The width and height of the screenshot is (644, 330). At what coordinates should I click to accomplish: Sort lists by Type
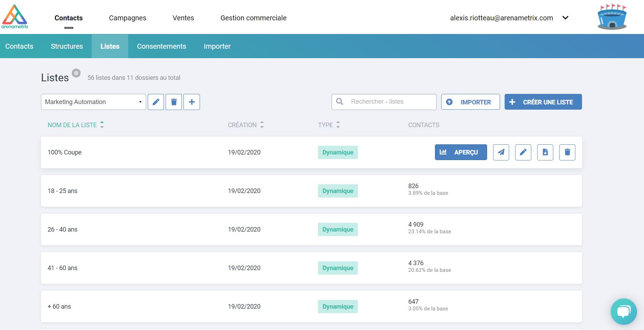tap(329, 125)
